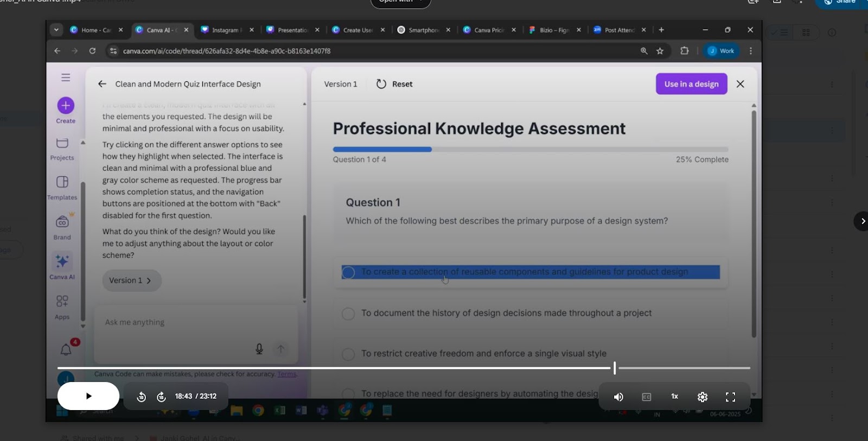Enter fullscreen video mode
The image size is (868, 441).
[730, 397]
